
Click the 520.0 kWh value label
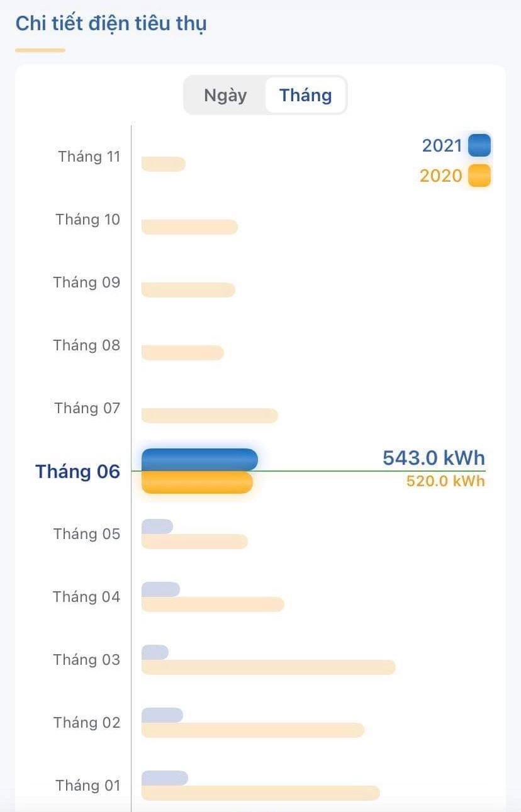[445, 481]
